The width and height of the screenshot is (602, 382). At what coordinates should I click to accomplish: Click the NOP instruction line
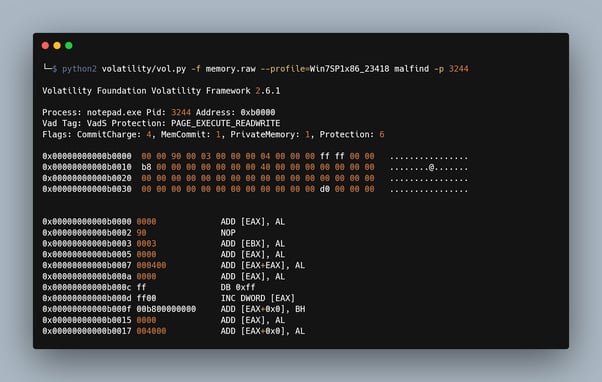139,233
